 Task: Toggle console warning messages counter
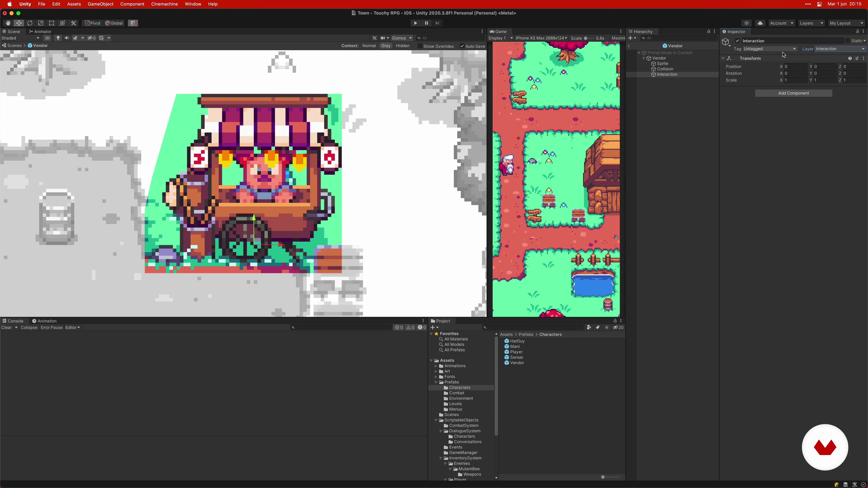point(410,327)
